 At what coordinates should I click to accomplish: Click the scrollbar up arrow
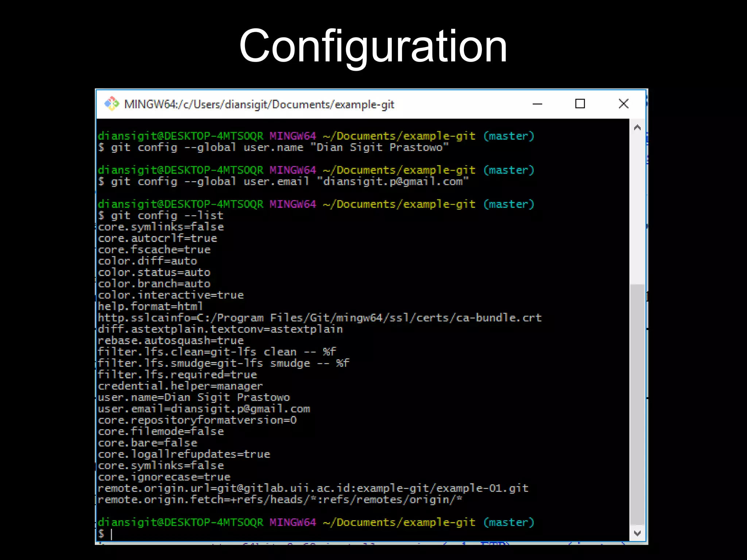[x=637, y=128]
